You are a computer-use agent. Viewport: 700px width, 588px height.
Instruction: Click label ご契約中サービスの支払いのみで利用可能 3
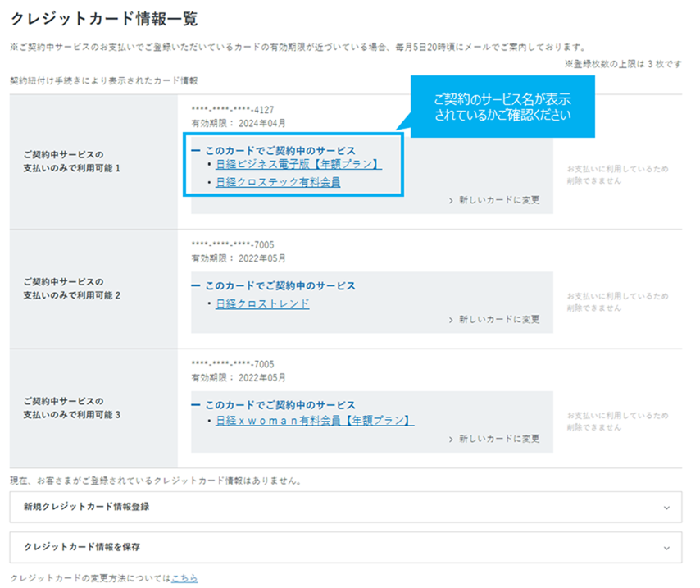[72, 408]
